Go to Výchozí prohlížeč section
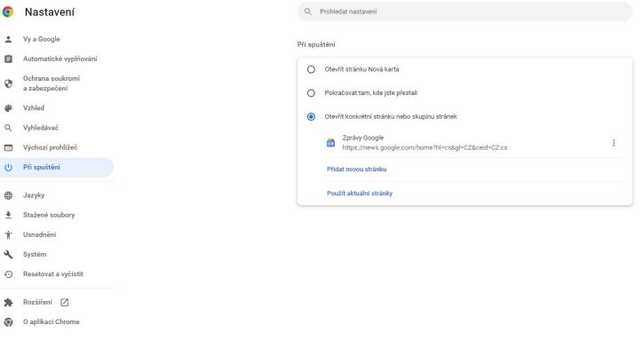643x364 pixels. pos(57,147)
